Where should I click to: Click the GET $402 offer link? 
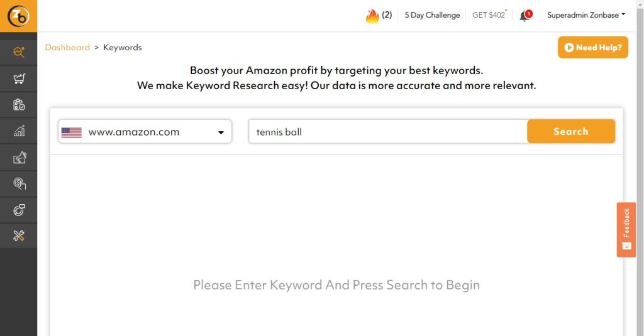tap(489, 15)
